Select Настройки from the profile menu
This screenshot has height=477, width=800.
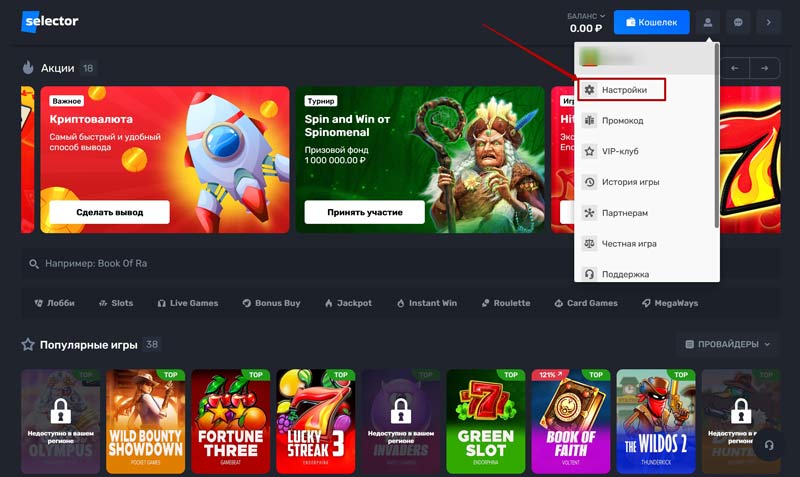pyautogui.click(x=623, y=90)
